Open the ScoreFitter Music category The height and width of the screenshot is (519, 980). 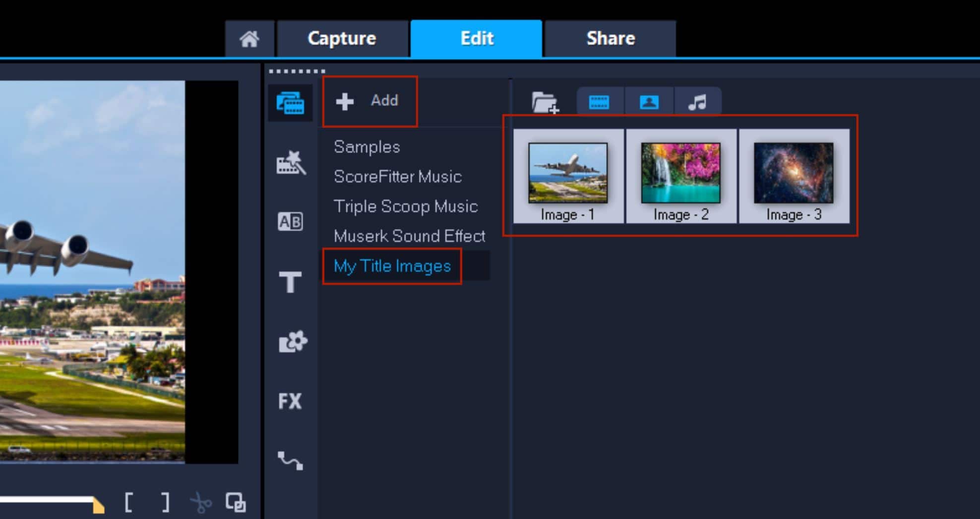398,177
